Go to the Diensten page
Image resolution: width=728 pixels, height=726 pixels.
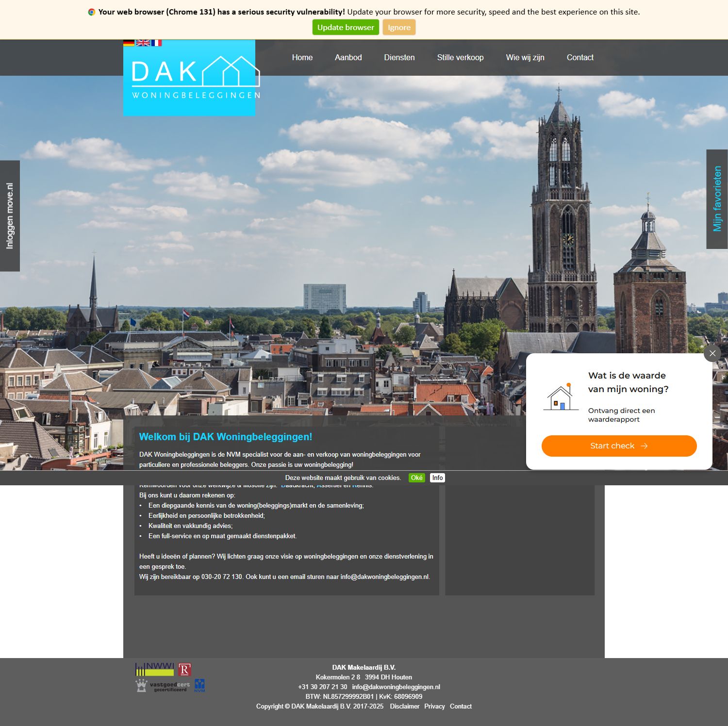pos(399,57)
